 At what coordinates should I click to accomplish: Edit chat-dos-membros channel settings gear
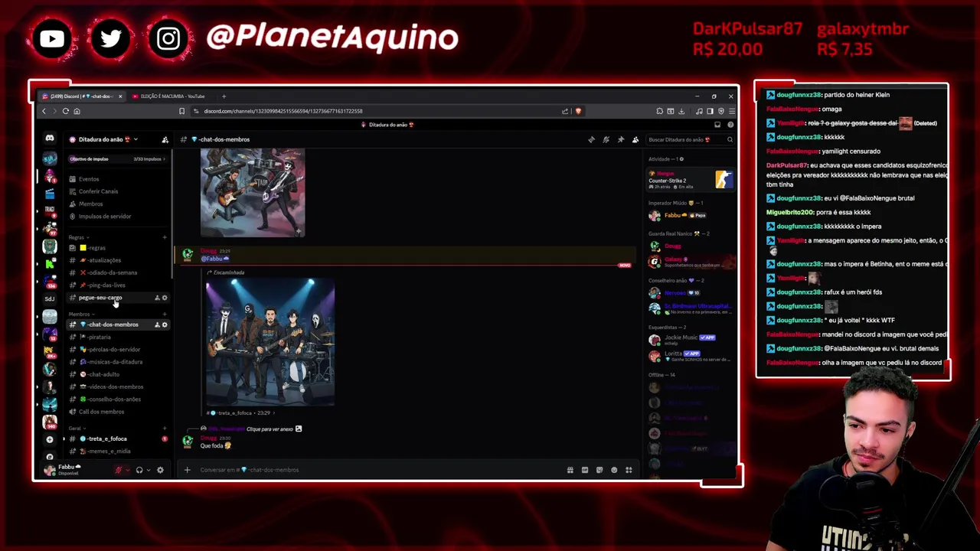[165, 324]
